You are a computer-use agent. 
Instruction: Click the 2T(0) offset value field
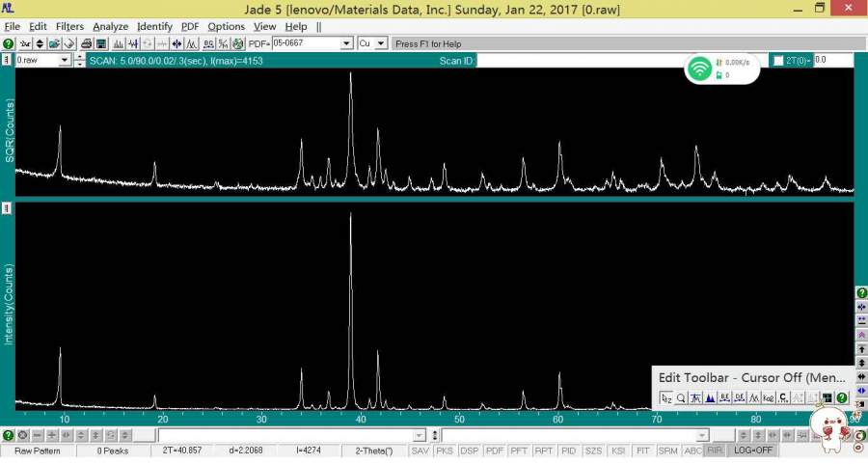pos(833,60)
